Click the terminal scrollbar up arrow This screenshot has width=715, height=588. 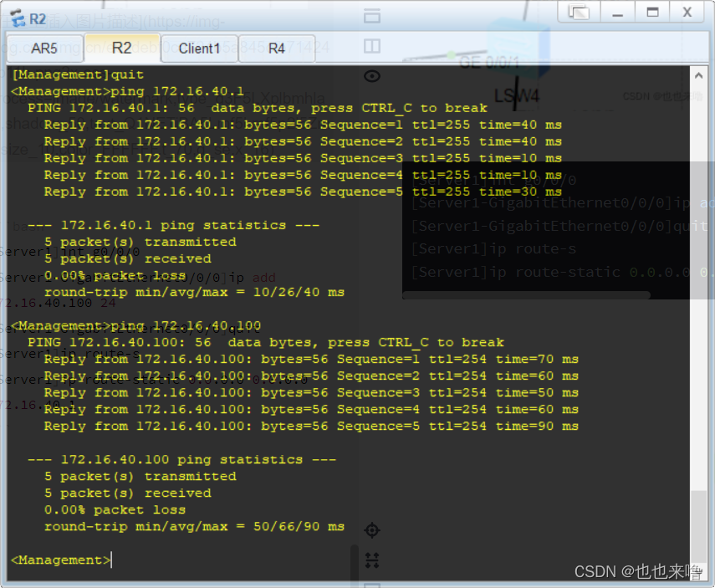[697, 74]
